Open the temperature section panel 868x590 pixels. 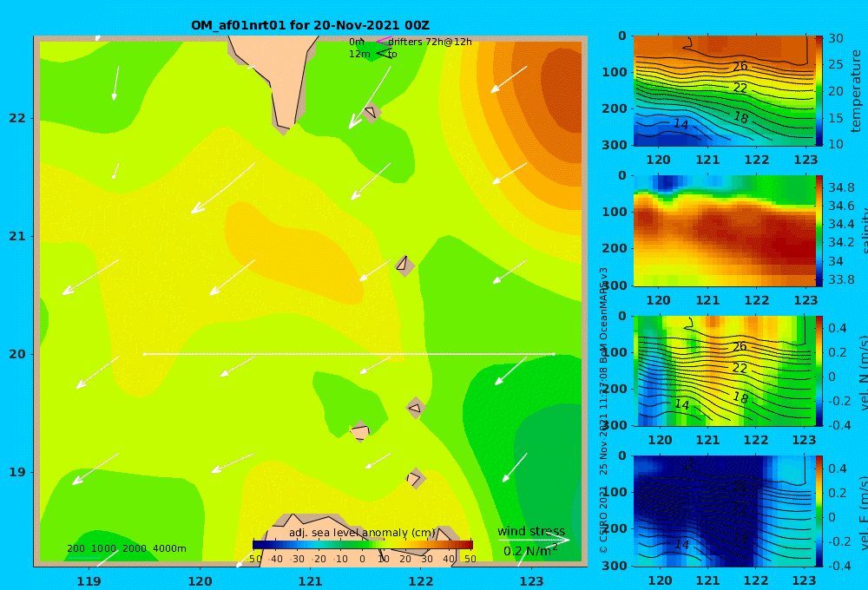pyautogui.click(x=724, y=91)
